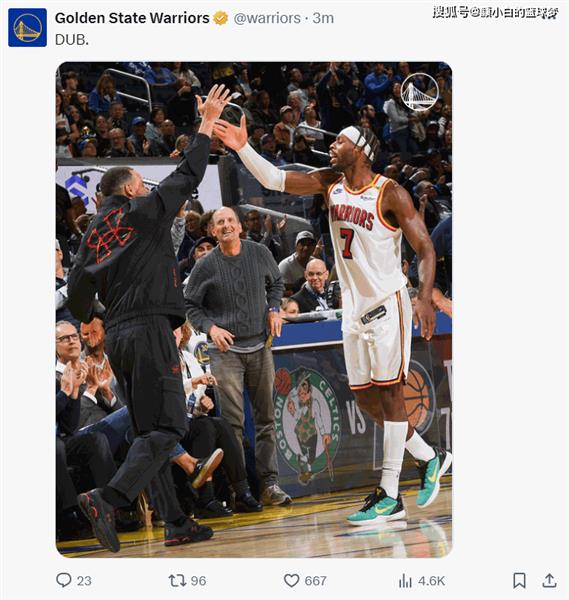Click the like count 667
This screenshot has height=600, width=569.
click(315, 581)
